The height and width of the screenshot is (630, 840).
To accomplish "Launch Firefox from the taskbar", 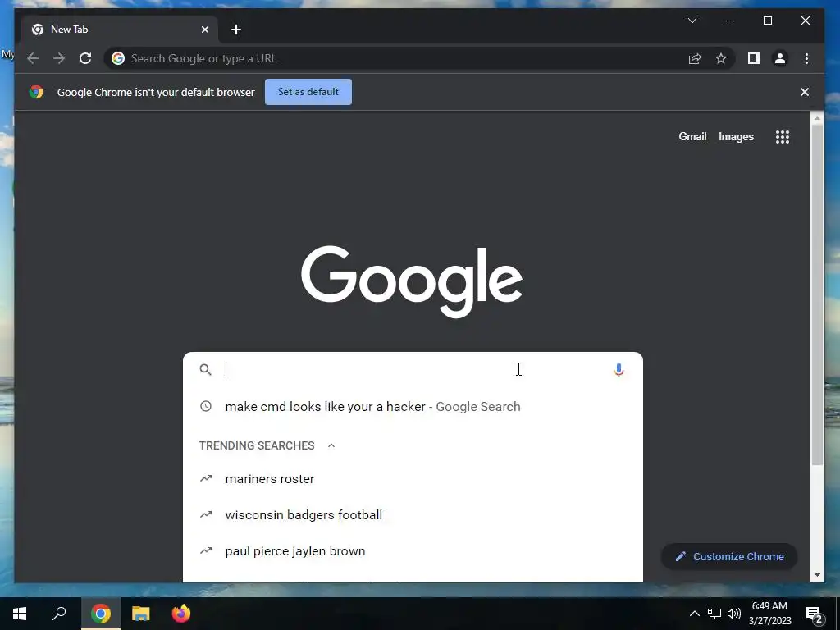I will point(181,614).
